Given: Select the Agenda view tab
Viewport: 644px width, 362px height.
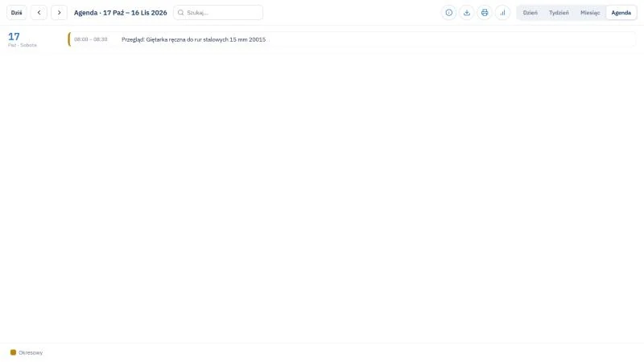Looking at the screenshot, I should (621, 13).
